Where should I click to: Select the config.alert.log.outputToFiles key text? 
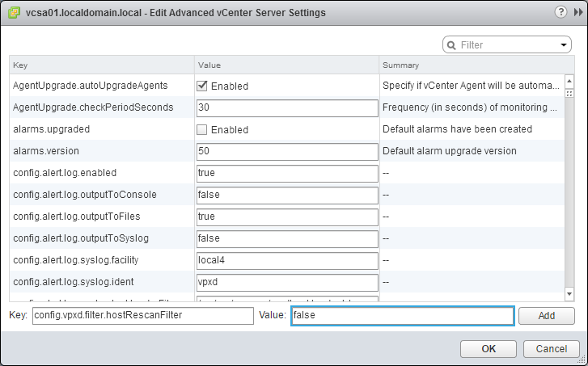[77, 217]
